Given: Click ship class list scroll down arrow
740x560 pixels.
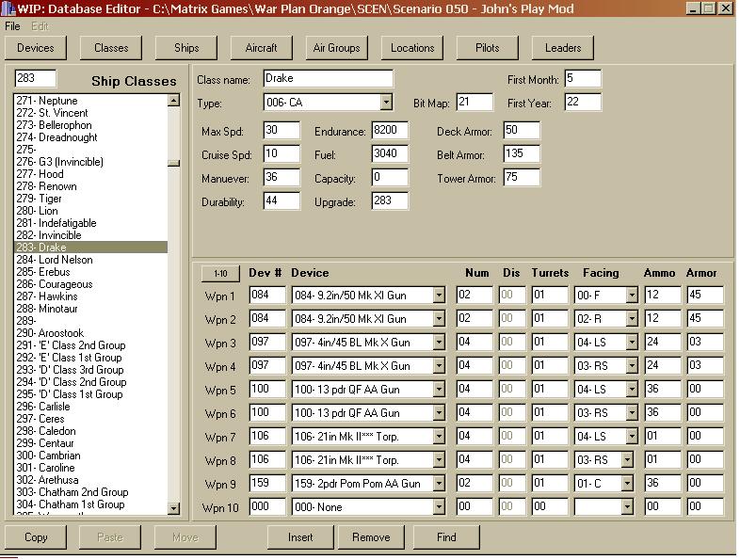Looking at the screenshot, I should tap(173, 508).
